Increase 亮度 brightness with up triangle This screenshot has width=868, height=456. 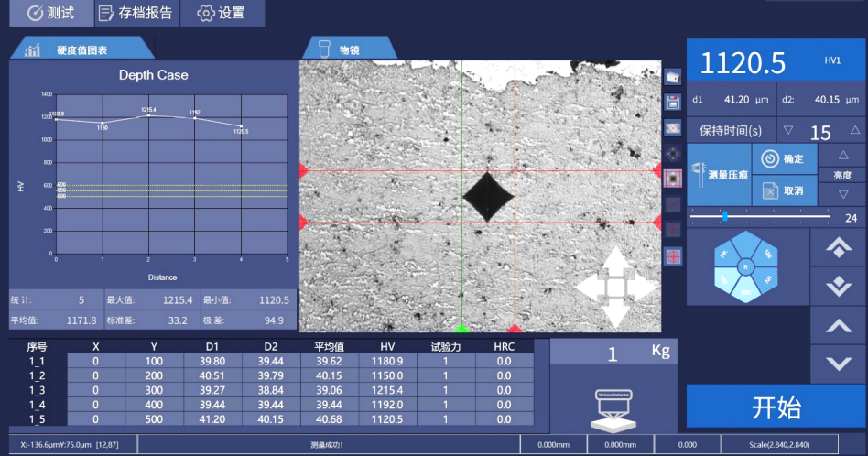pos(843,156)
